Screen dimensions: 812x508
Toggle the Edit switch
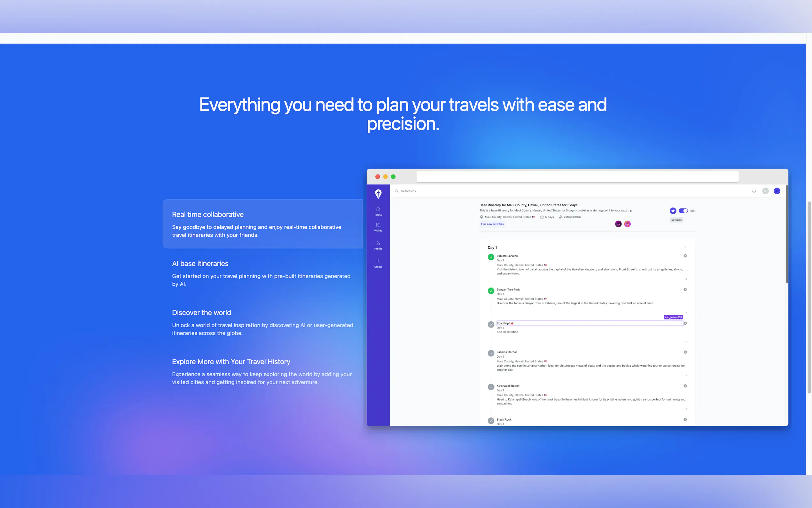(683, 211)
